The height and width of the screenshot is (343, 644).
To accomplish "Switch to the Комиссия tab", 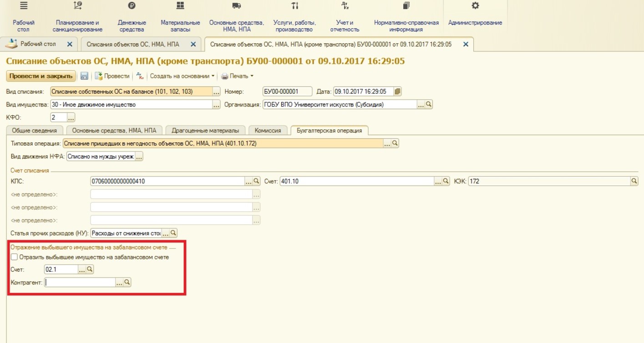I will pos(268,131).
